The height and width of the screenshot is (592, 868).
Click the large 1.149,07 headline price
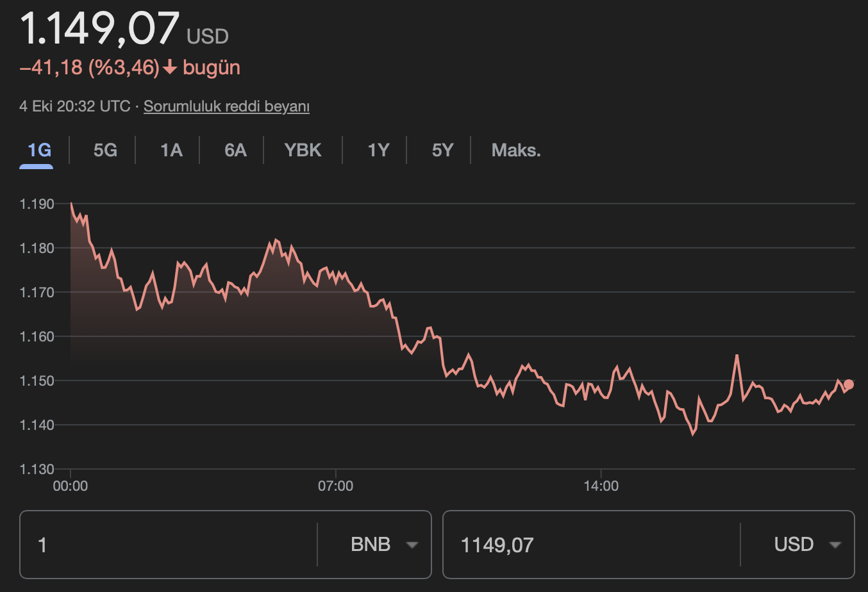[99, 29]
